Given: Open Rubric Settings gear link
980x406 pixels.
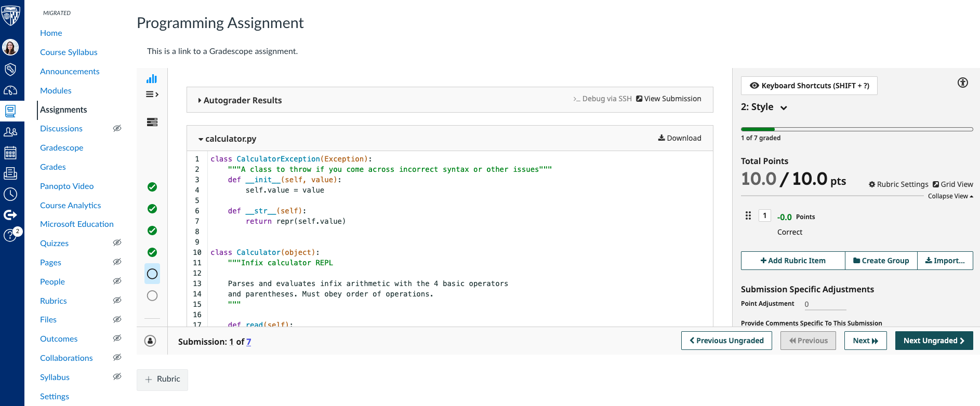Looking at the screenshot, I should pyautogui.click(x=898, y=184).
